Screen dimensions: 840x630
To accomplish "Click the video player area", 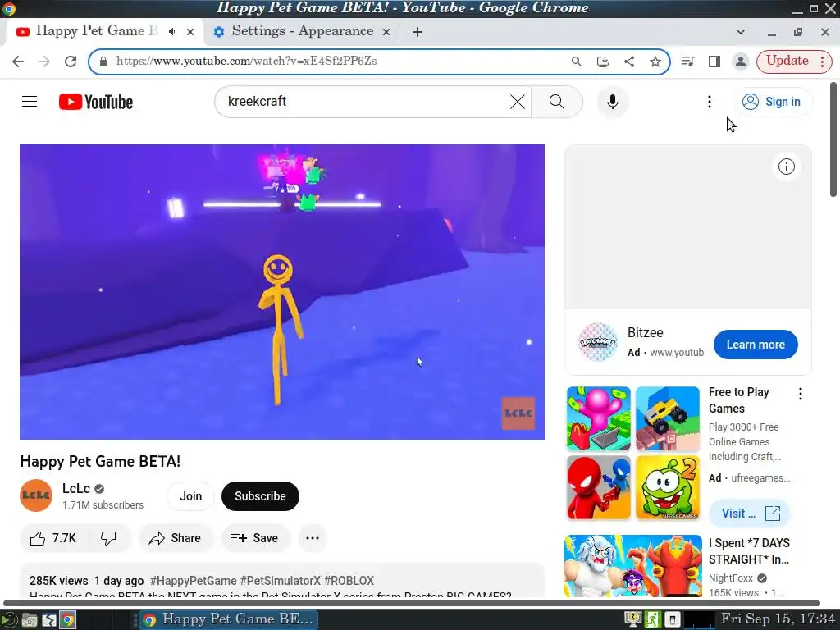I will tap(282, 292).
